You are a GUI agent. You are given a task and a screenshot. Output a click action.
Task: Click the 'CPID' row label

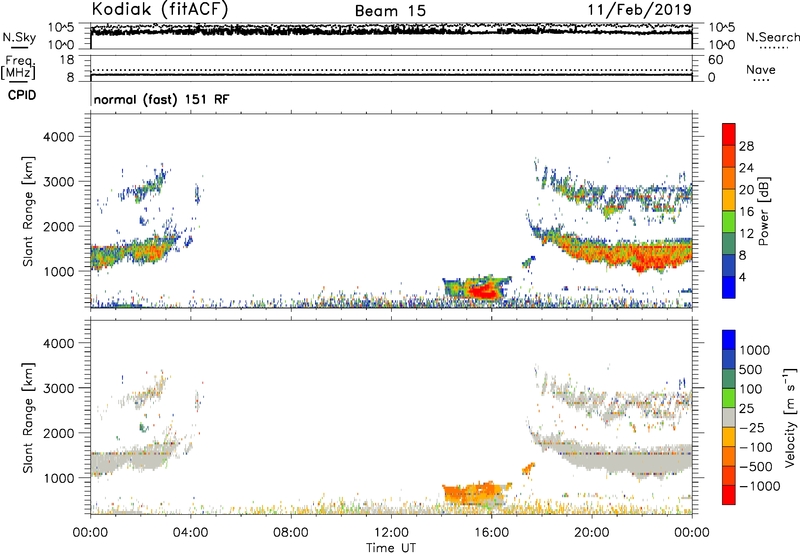(x=22, y=95)
